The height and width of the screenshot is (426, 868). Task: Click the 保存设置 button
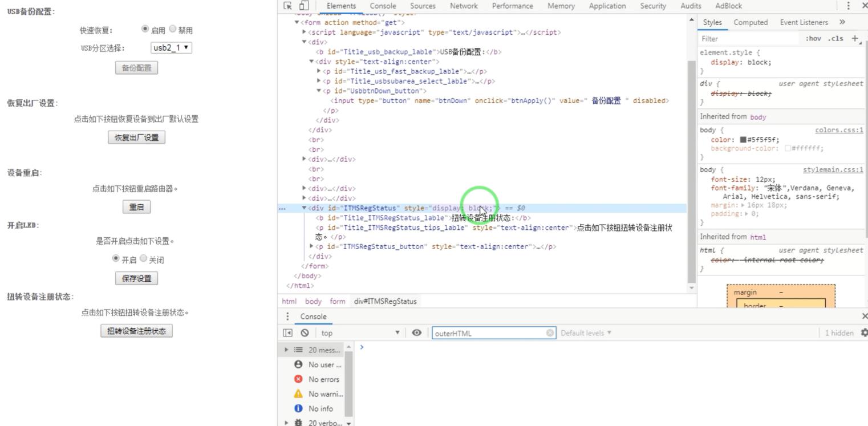click(x=137, y=278)
